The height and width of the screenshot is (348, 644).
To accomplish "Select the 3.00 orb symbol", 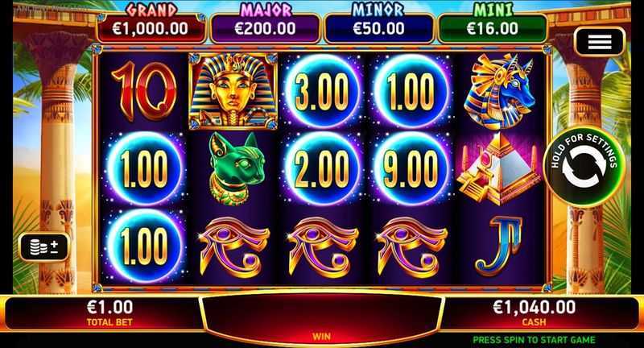I will pos(324,91).
